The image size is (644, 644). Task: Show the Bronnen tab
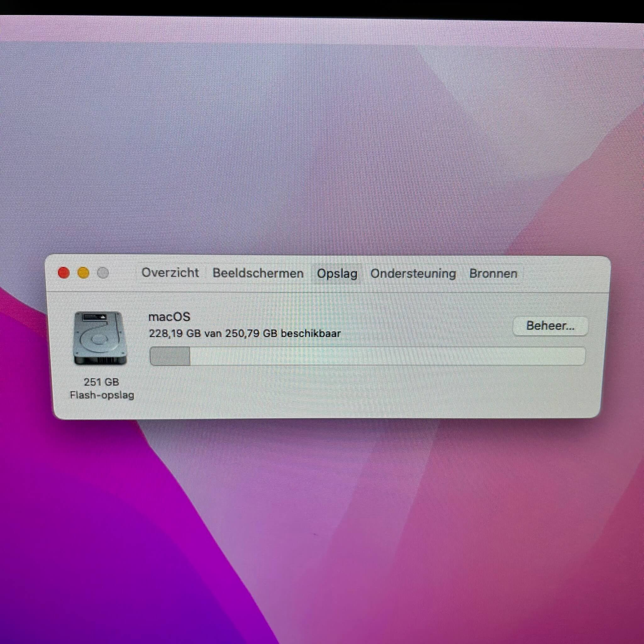click(493, 274)
